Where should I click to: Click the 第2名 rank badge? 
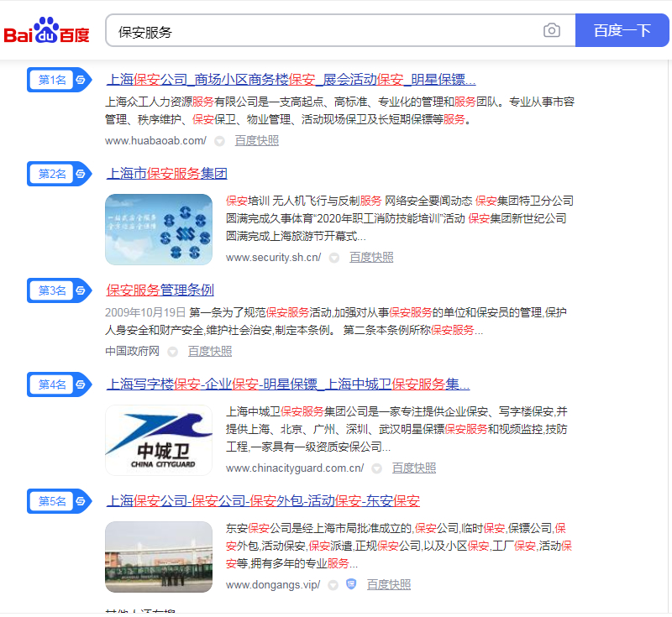[59, 174]
